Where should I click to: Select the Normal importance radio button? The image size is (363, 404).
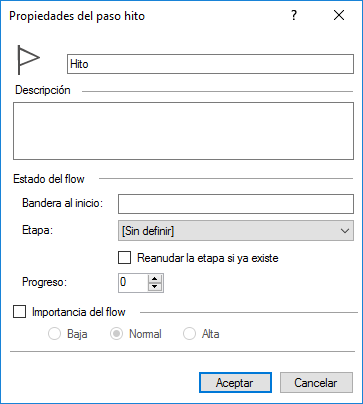point(116,334)
